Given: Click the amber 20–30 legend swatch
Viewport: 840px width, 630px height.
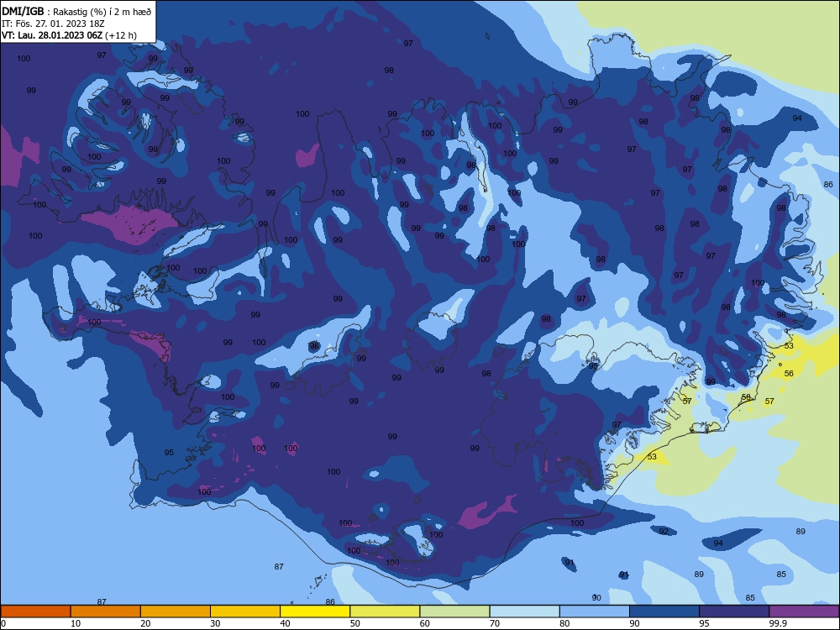Looking at the screenshot, I should [x=176, y=612].
